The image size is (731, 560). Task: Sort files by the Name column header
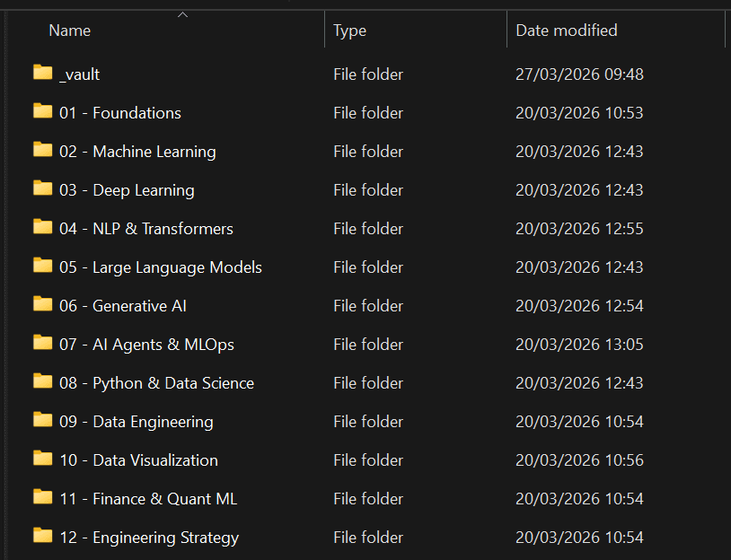70,31
